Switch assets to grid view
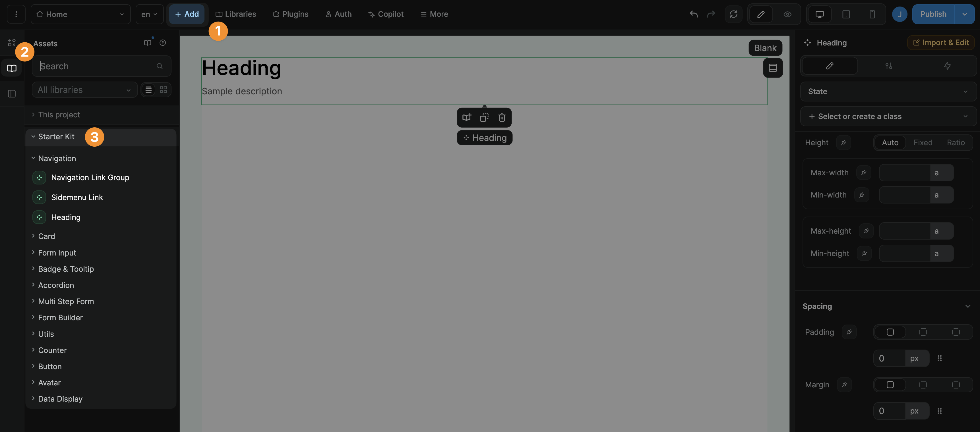980x432 pixels. click(163, 90)
